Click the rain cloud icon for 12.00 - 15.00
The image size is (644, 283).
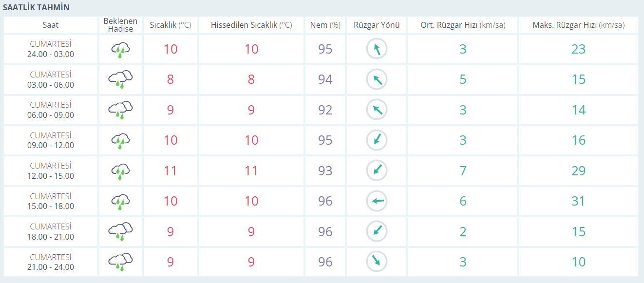[x=120, y=171]
